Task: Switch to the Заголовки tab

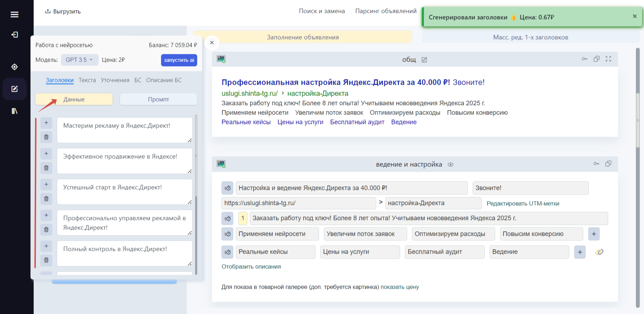Action: click(x=60, y=80)
